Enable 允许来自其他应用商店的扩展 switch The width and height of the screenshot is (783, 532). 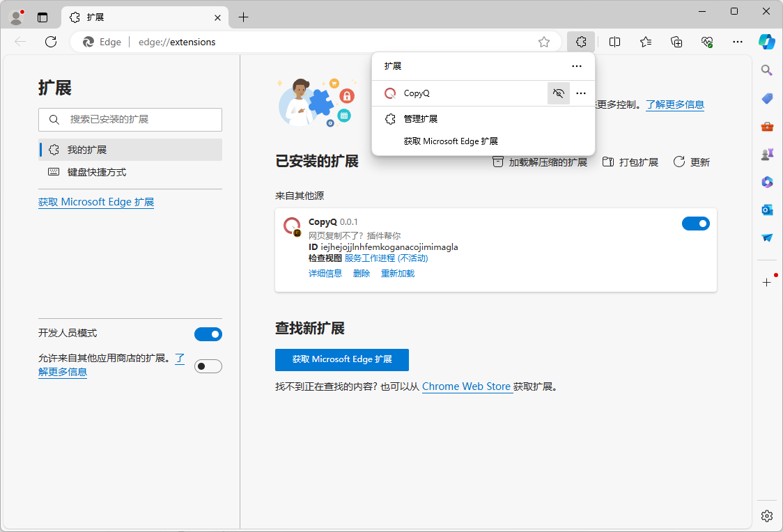(x=208, y=366)
